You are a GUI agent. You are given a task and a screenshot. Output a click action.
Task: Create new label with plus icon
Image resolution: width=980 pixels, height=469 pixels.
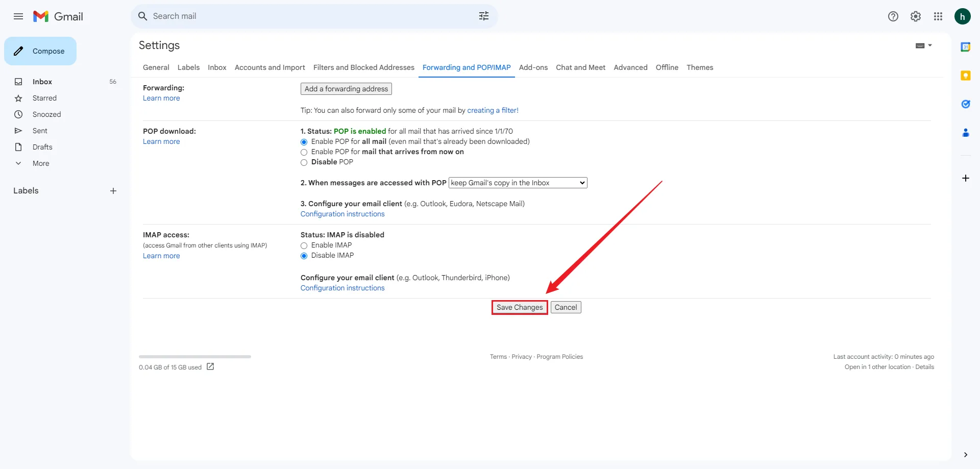[x=113, y=191]
